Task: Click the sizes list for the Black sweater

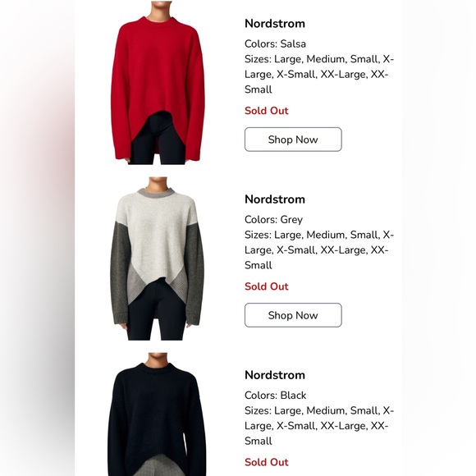Action: [319, 426]
